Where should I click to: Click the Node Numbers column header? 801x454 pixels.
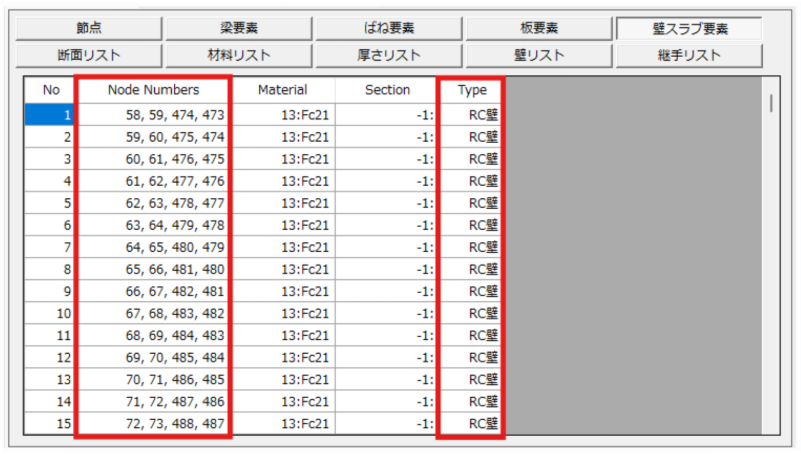(x=153, y=90)
